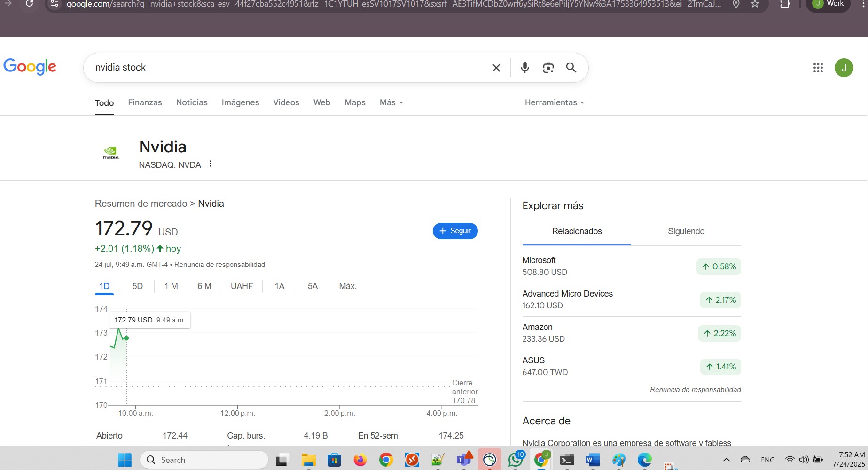The width and height of the screenshot is (868, 470).
Task: Switch to the Siguiendo tab
Action: 686,231
